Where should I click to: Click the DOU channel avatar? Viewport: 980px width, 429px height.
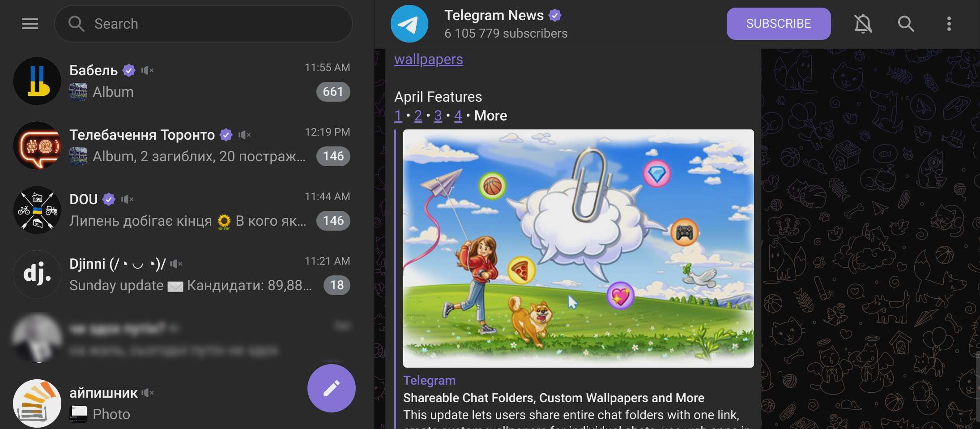click(x=37, y=210)
